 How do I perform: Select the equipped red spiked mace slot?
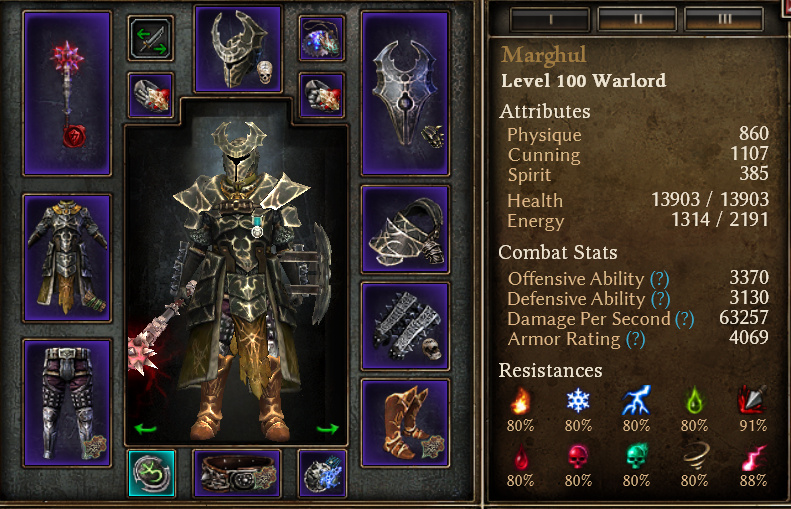pyautogui.click(x=67, y=94)
